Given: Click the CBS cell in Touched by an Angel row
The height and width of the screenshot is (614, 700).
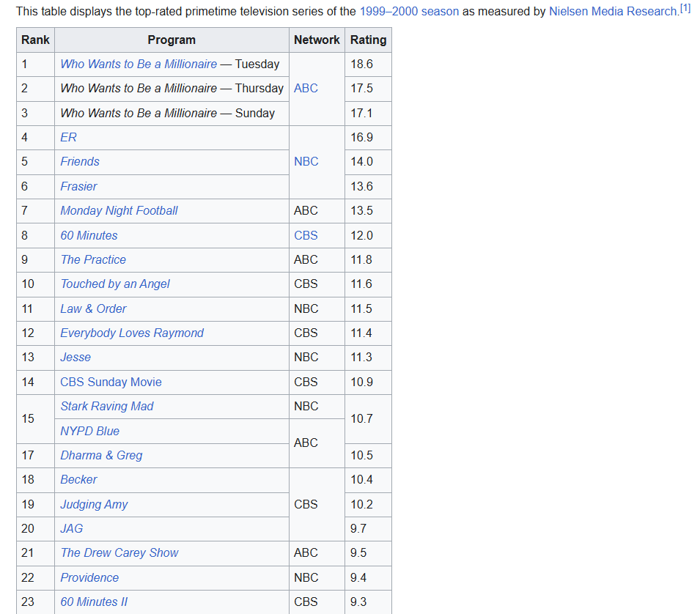Looking at the screenshot, I should [317, 284].
